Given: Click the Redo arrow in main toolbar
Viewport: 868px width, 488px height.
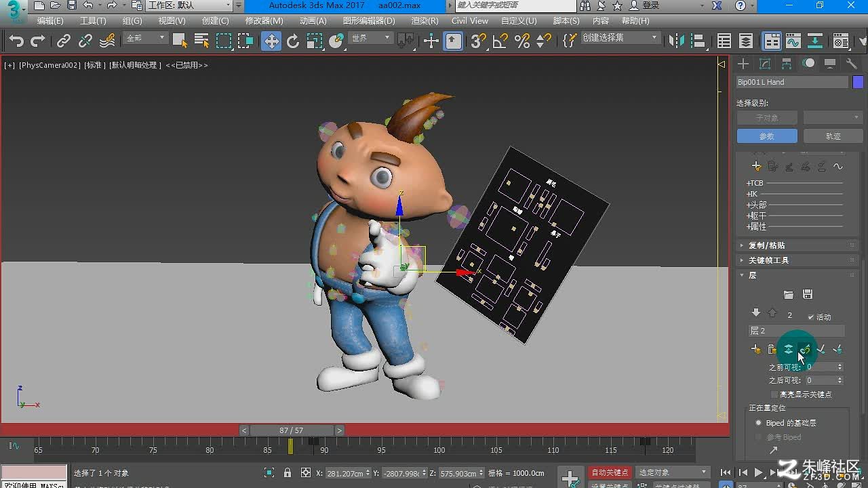Looking at the screenshot, I should point(38,41).
